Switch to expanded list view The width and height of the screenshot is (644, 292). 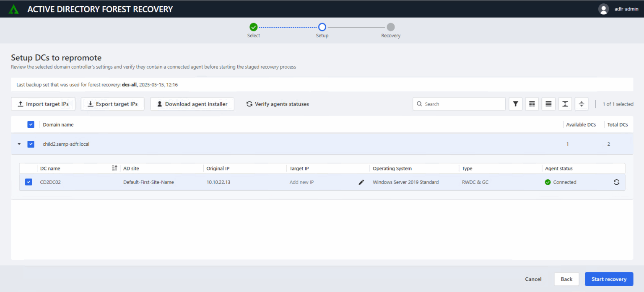(548, 103)
